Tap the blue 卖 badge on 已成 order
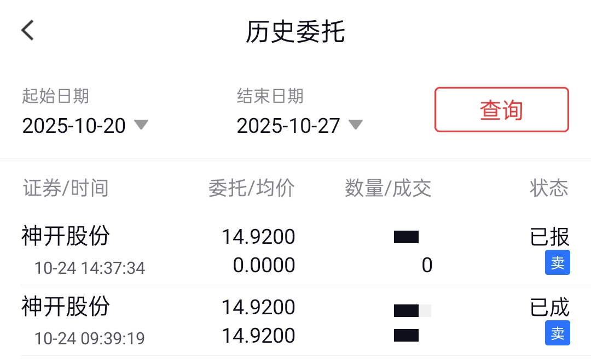Image resolution: width=591 pixels, height=364 pixels. tap(557, 333)
